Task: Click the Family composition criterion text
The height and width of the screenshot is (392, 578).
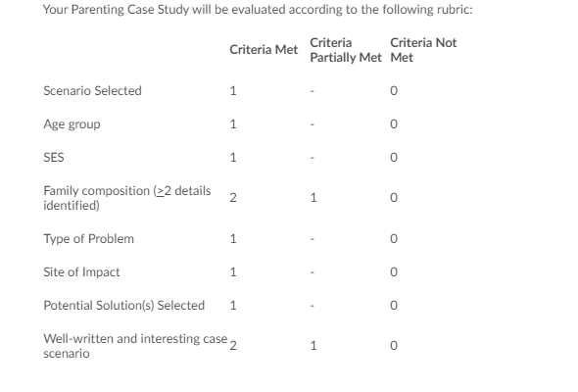Action: pos(126,198)
